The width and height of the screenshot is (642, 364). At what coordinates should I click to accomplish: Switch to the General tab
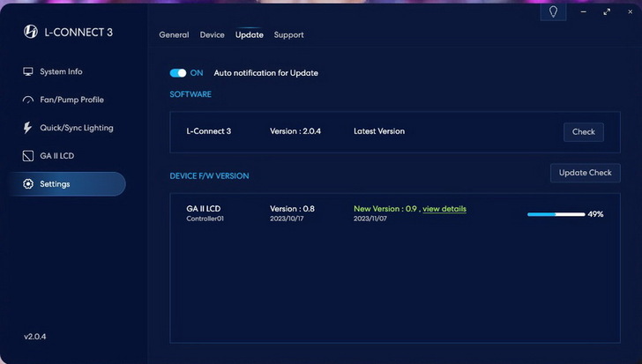[174, 35]
